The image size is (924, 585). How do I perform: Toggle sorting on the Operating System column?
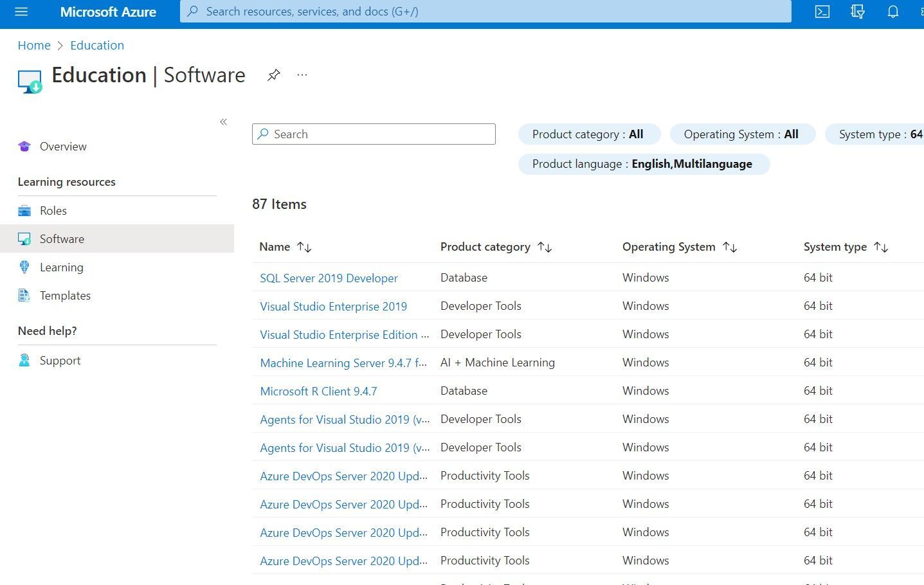[730, 247]
